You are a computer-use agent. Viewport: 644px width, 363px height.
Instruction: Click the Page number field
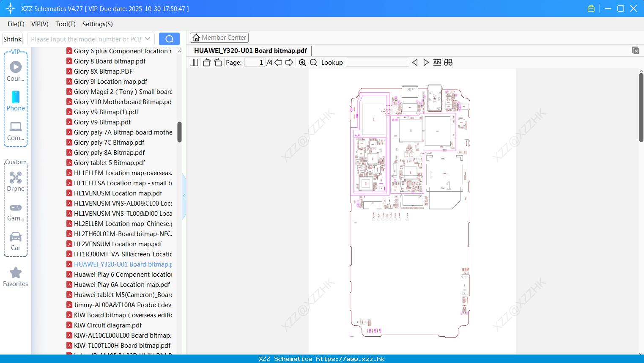pyautogui.click(x=255, y=63)
